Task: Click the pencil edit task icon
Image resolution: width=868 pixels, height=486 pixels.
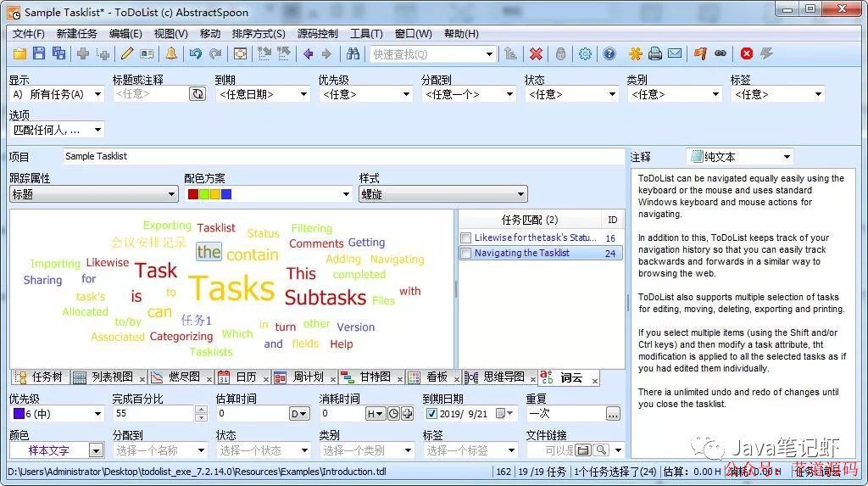Action: click(127, 53)
